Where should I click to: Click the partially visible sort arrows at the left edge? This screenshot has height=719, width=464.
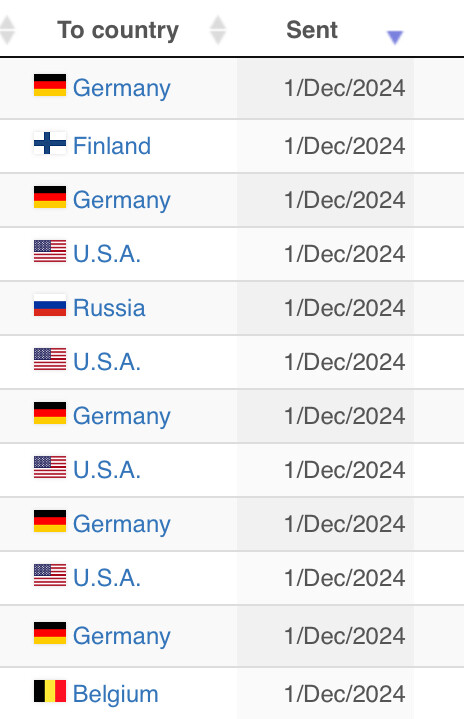7,30
